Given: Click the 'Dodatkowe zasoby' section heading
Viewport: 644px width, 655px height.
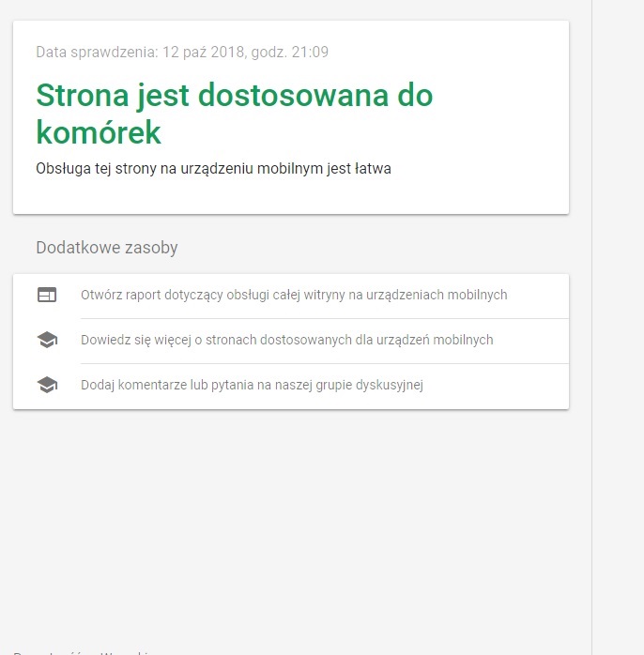Looking at the screenshot, I should click(x=107, y=248).
